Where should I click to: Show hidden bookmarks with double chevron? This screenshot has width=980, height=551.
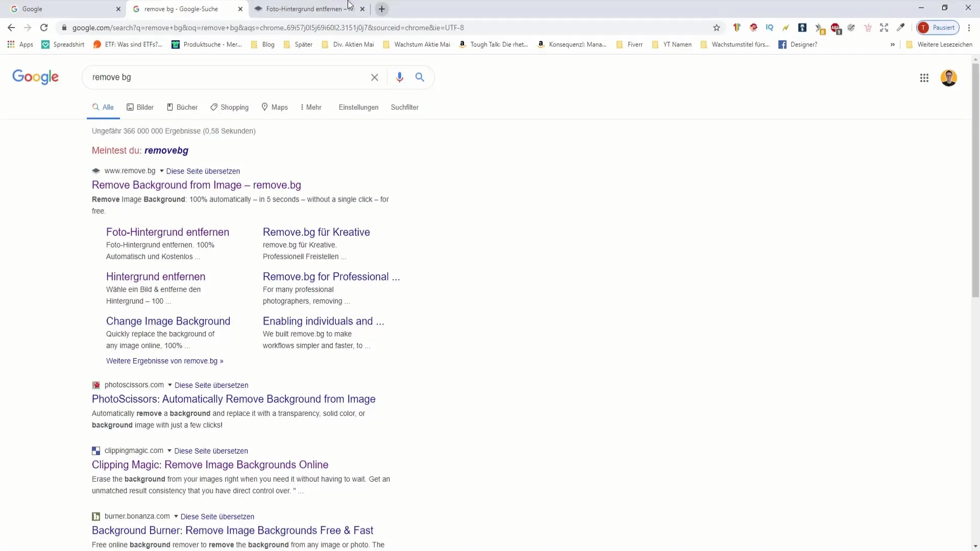pos(893,44)
